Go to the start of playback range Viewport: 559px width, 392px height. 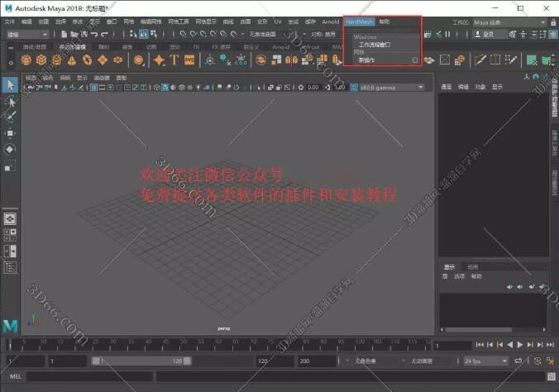point(480,345)
